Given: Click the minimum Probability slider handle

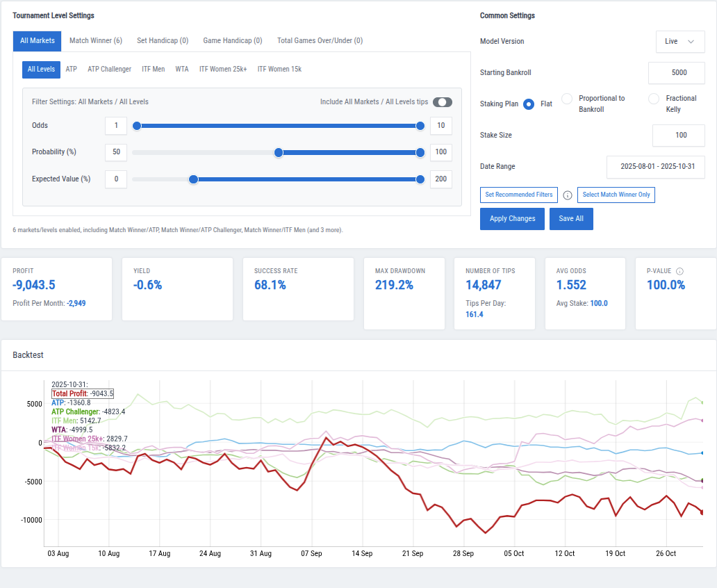Looking at the screenshot, I should (279, 152).
